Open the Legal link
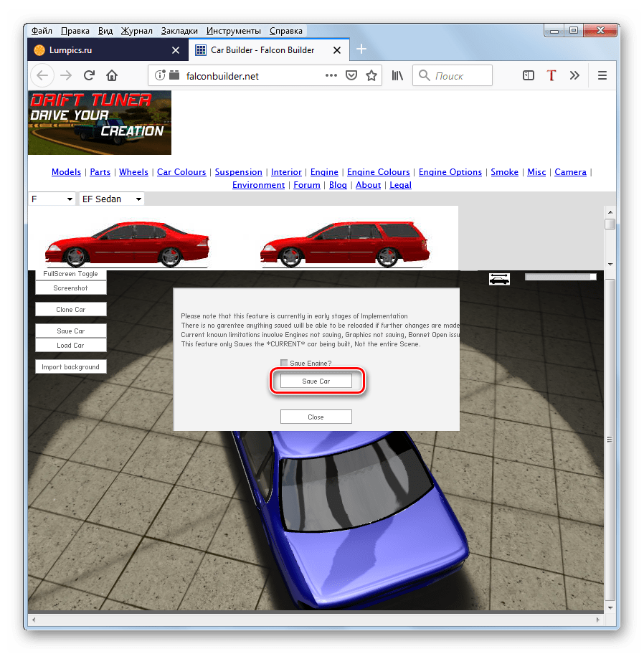 [400, 185]
